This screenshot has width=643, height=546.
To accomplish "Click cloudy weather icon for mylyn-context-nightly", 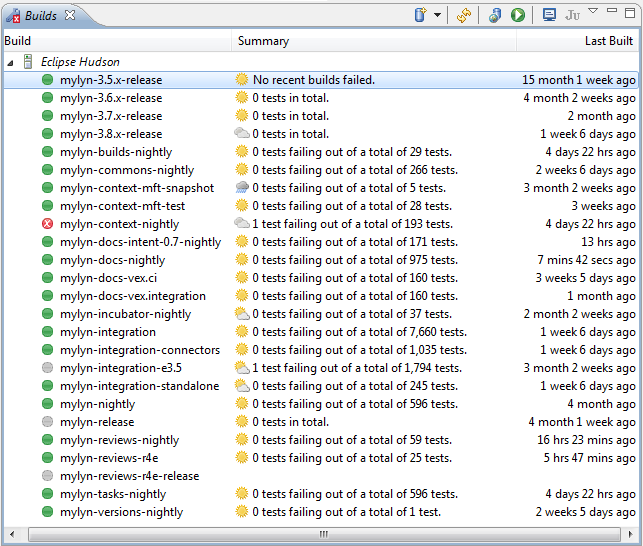I will point(242,223).
